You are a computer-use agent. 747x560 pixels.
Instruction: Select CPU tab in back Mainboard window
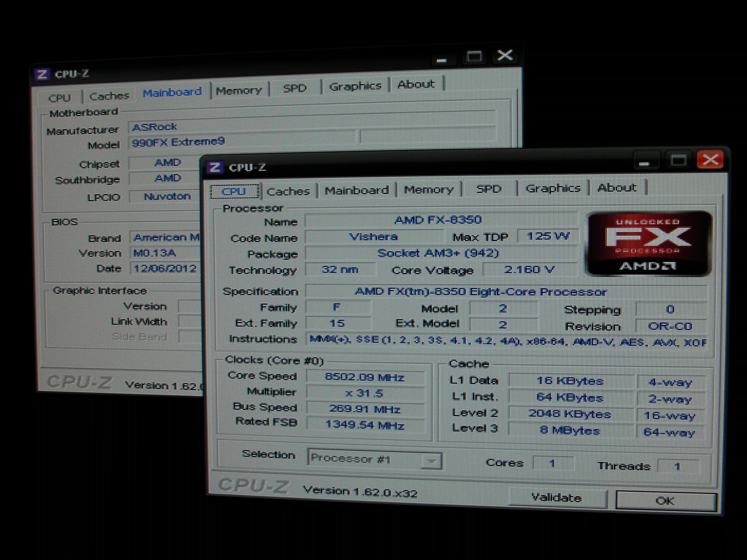[60, 98]
